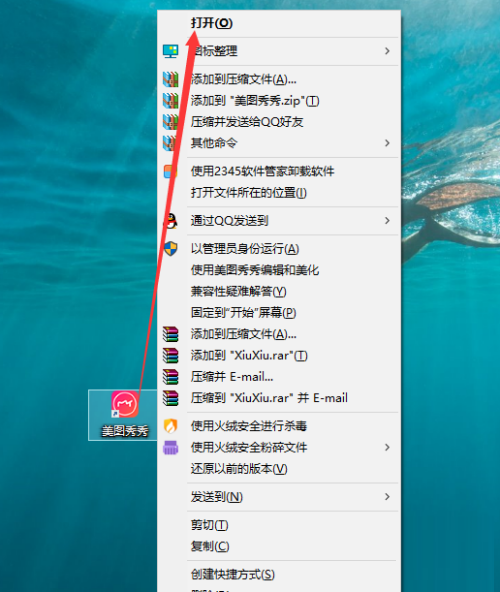Select 兼容性疑难解答(Y)
Viewport: 500px width, 592px height.
pos(238,291)
